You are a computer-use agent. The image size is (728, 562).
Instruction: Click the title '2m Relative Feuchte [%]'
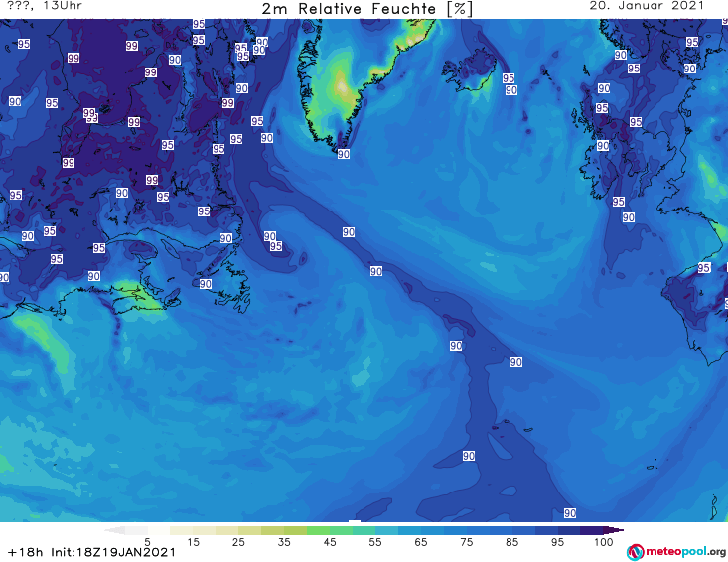[366, 9]
